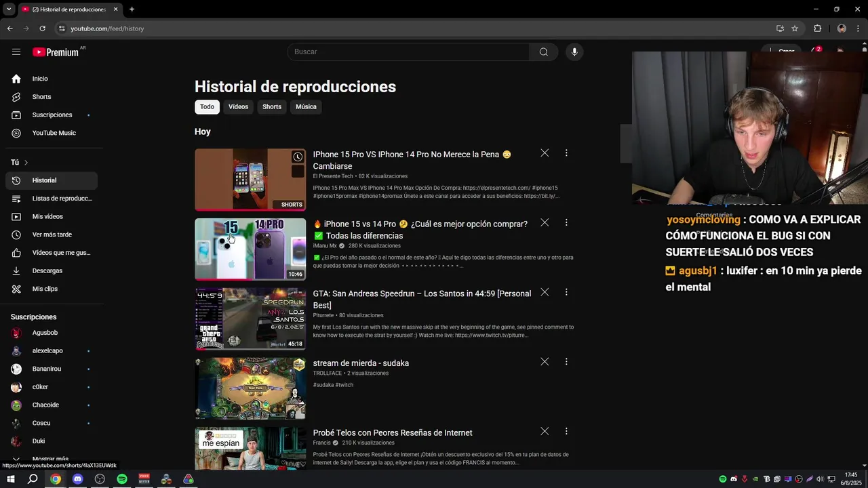Image resolution: width=868 pixels, height=488 pixels.
Task: Open Chrome three-dot menu
Action: coord(859,28)
